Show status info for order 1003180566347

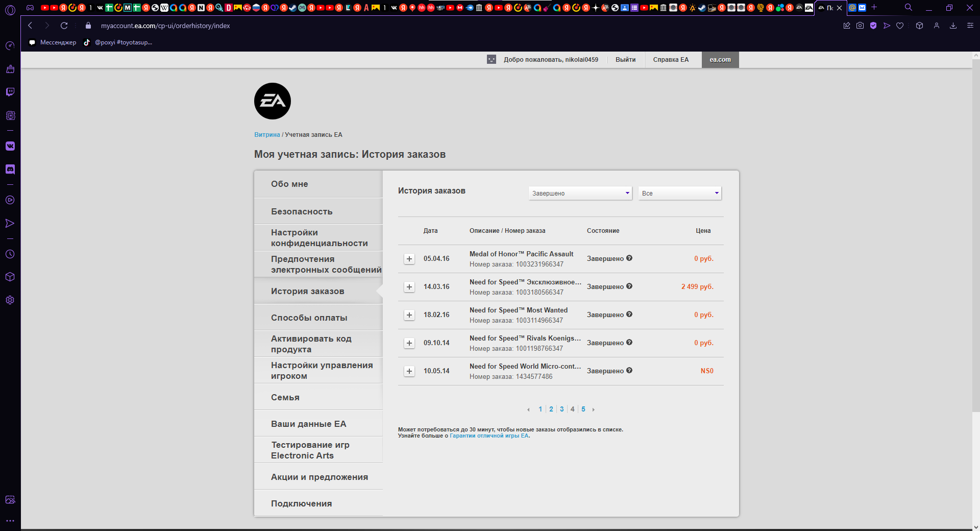click(629, 286)
